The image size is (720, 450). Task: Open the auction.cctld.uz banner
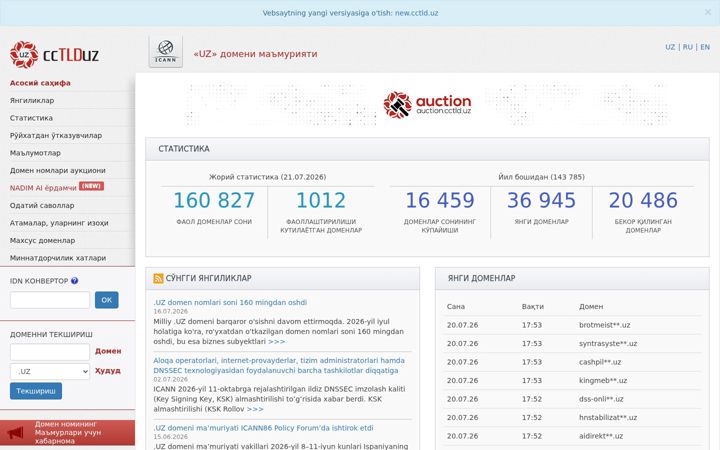(x=427, y=105)
